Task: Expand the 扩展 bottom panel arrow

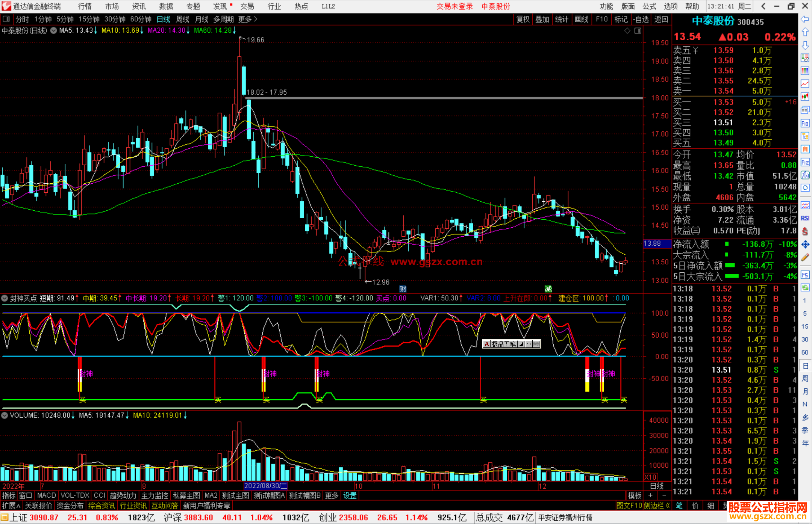Action: (11, 506)
